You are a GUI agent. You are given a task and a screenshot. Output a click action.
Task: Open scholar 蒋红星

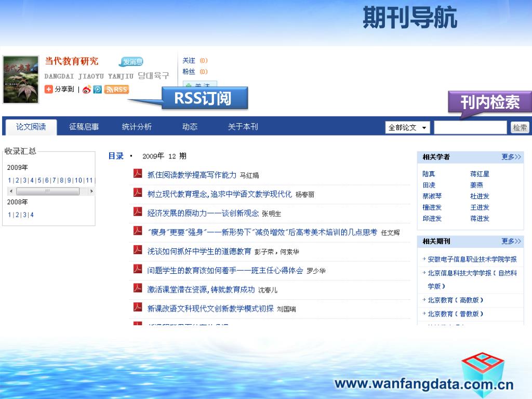click(480, 174)
